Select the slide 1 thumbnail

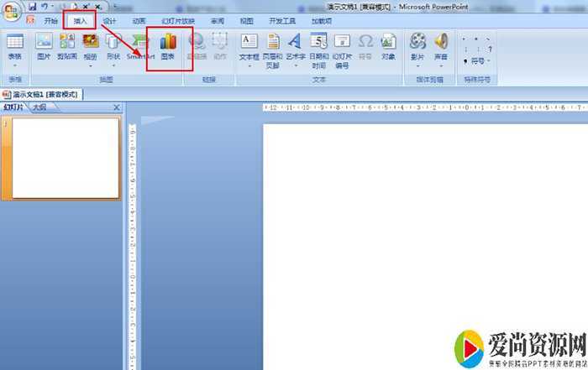(x=66, y=148)
